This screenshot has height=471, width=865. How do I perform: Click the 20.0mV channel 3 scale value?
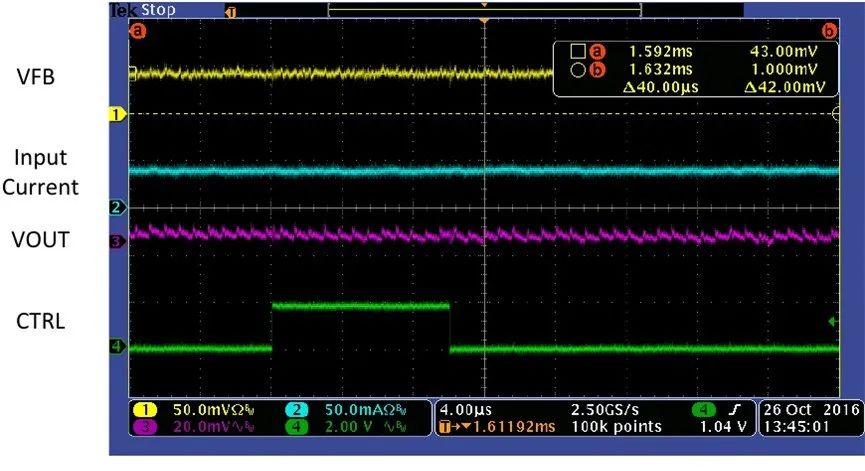pyautogui.click(x=213, y=427)
